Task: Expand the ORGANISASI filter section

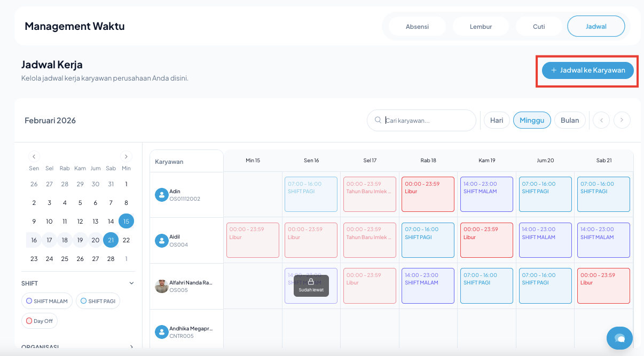Action: tap(131, 347)
